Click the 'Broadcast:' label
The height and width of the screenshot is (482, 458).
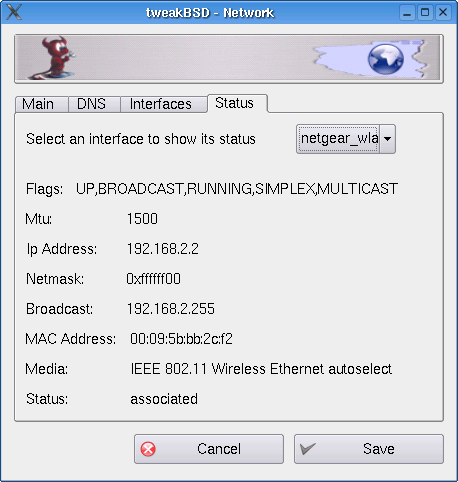[x=59, y=309]
